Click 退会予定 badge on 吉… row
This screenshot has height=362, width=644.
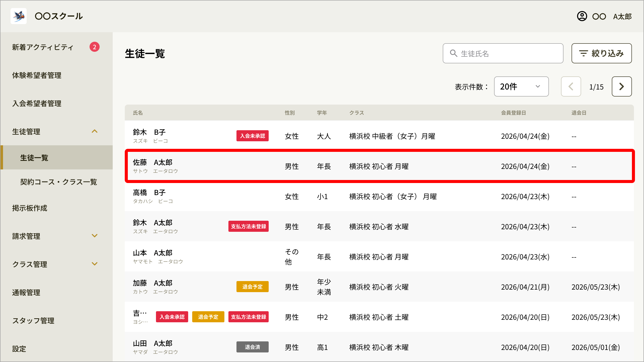(x=208, y=317)
